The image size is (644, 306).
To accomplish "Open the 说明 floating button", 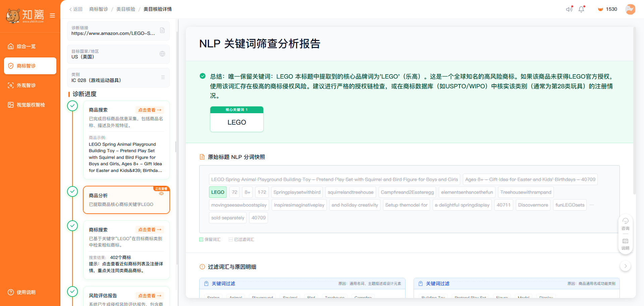I will tap(625, 244).
